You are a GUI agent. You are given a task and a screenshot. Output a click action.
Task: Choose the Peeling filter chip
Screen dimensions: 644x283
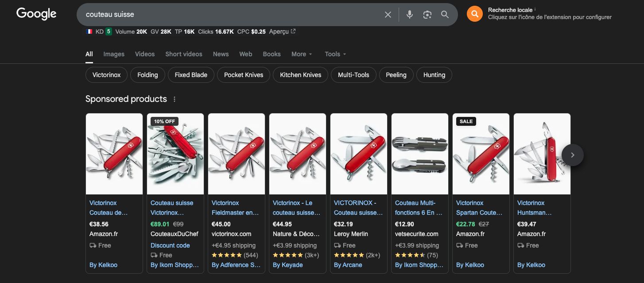[396, 75]
